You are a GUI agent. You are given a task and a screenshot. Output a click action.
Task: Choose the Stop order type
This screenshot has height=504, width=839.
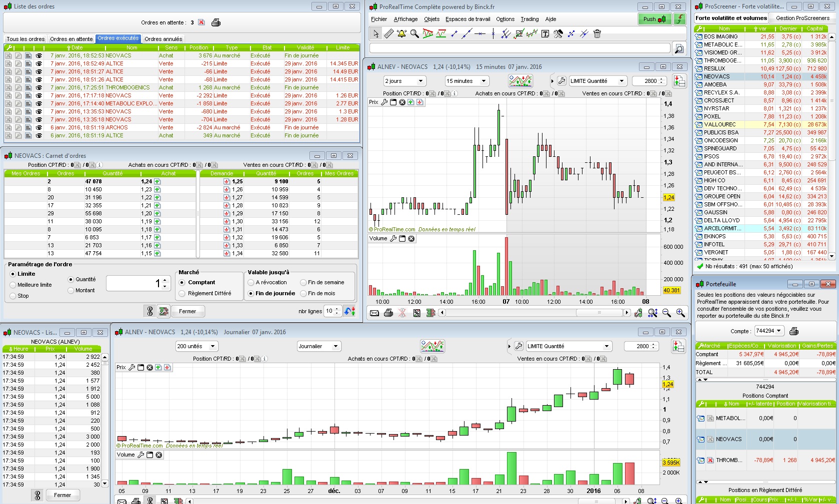click(x=13, y=296)
